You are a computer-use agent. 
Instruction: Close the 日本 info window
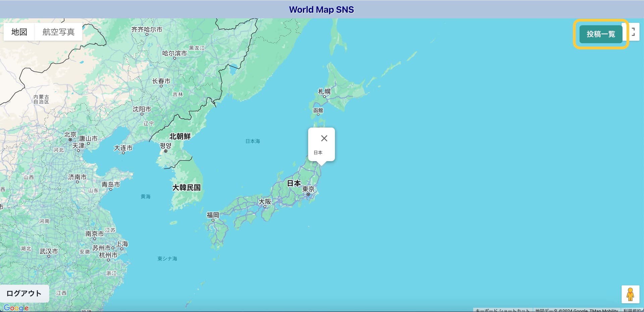click(x=324, y=138)
